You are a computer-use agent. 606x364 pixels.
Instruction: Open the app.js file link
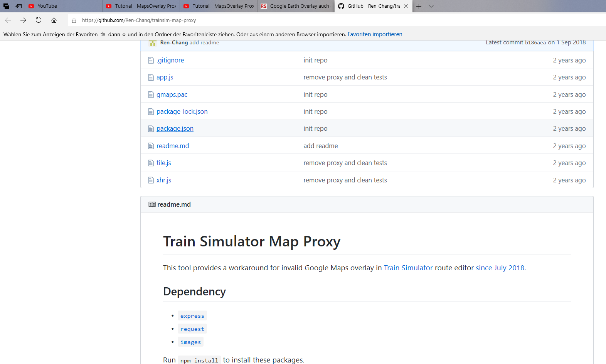click(165, 78)
